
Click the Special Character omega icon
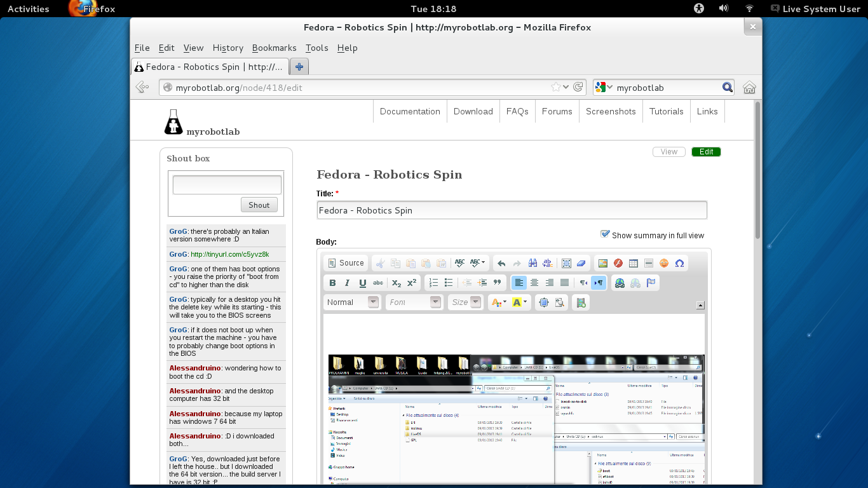(x=679, y=263)
